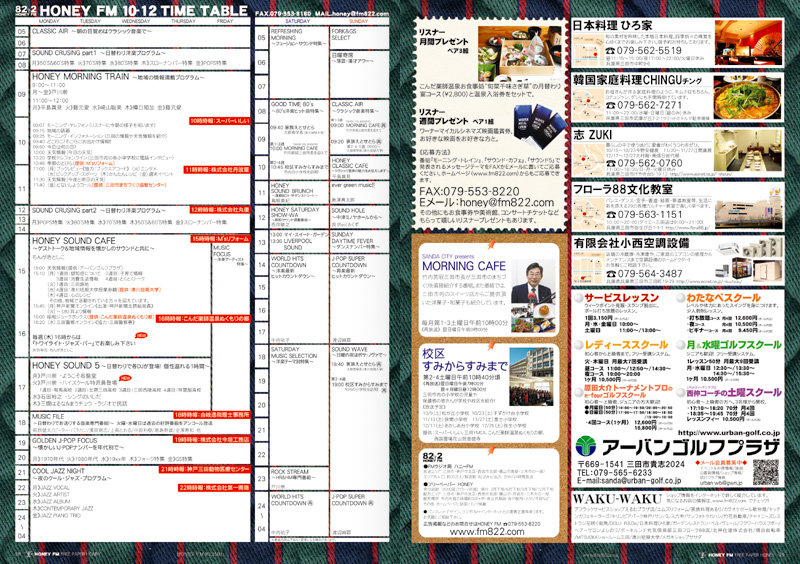Click the bullet circle beside レディーススクール
The image size is (800, 564).
point(578,345)
